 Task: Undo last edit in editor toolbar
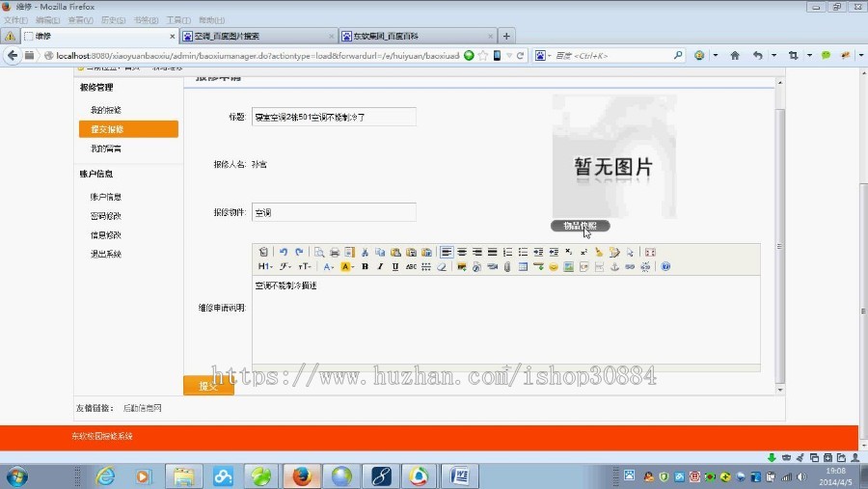pyautogui.click(x=283, y=252)
